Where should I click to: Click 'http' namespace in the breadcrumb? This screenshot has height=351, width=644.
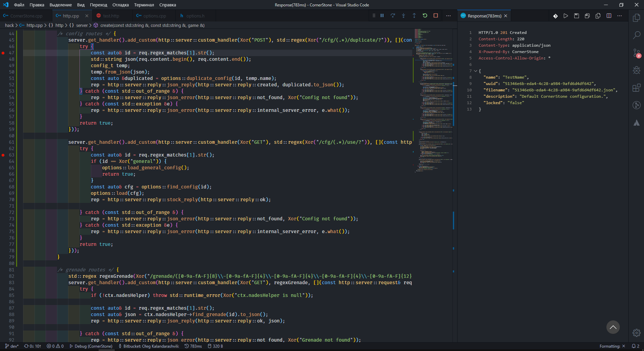pyautogui.click(x=59, y=25)
